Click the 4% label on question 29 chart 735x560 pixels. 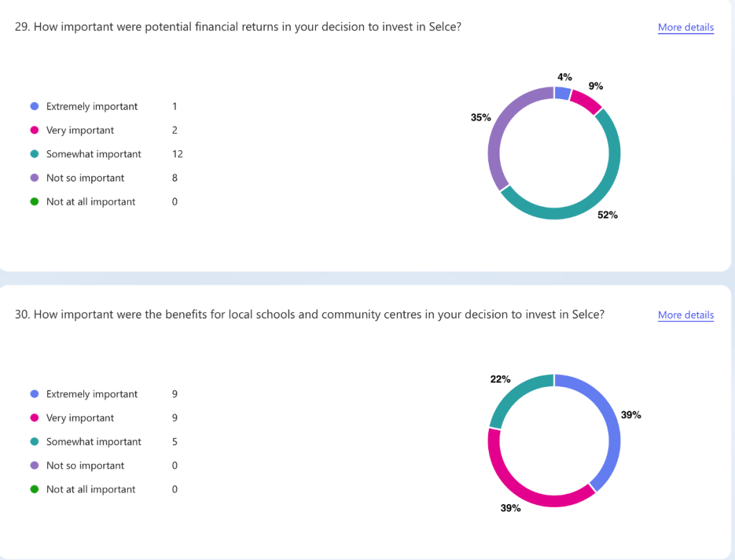click(564, 77)
